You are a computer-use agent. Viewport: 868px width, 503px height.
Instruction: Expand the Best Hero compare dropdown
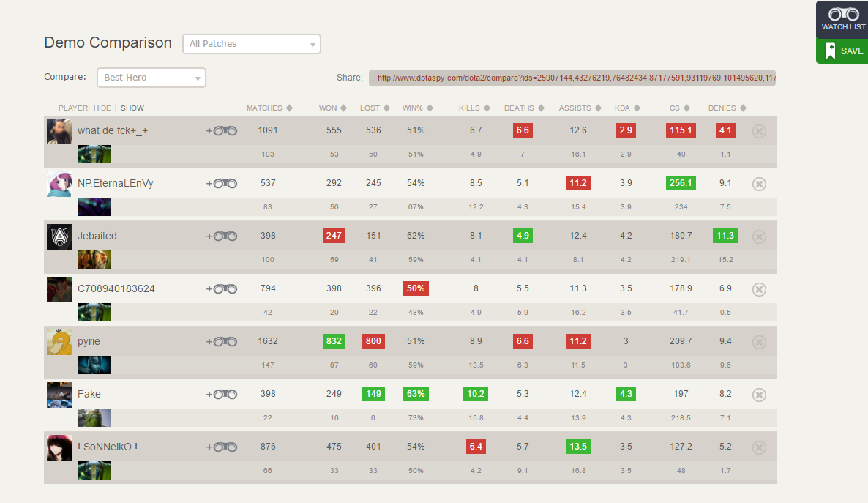pos(151,78)
